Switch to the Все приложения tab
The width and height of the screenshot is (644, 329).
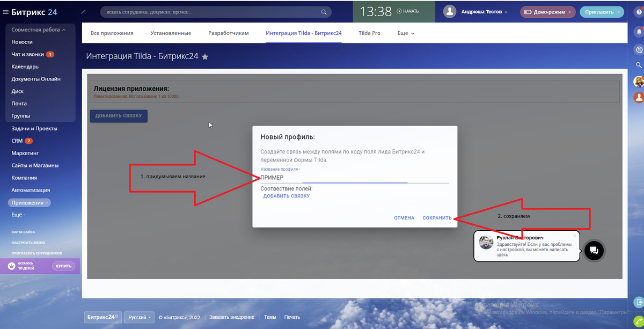[x=112, y=33]
